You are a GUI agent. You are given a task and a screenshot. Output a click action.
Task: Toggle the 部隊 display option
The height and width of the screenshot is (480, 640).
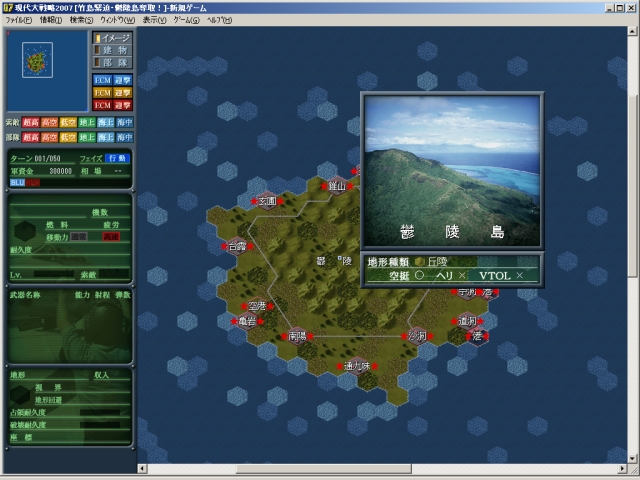click(113, 62)
